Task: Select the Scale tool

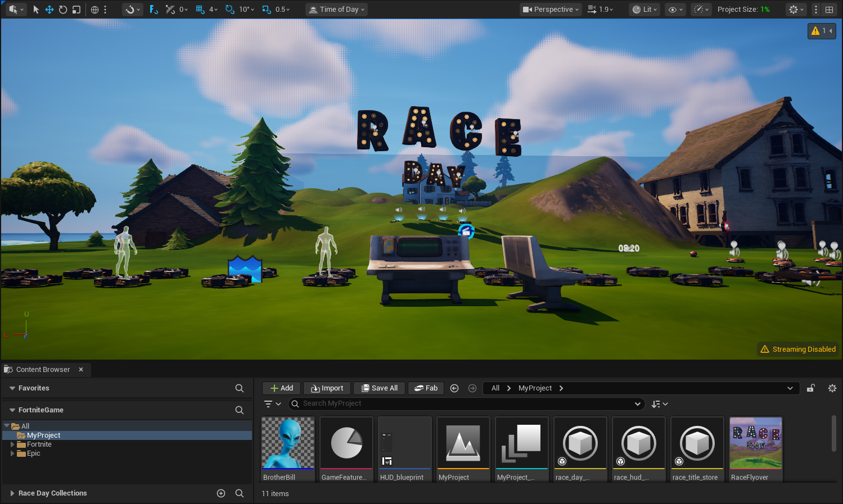Action: click(75, 9)
